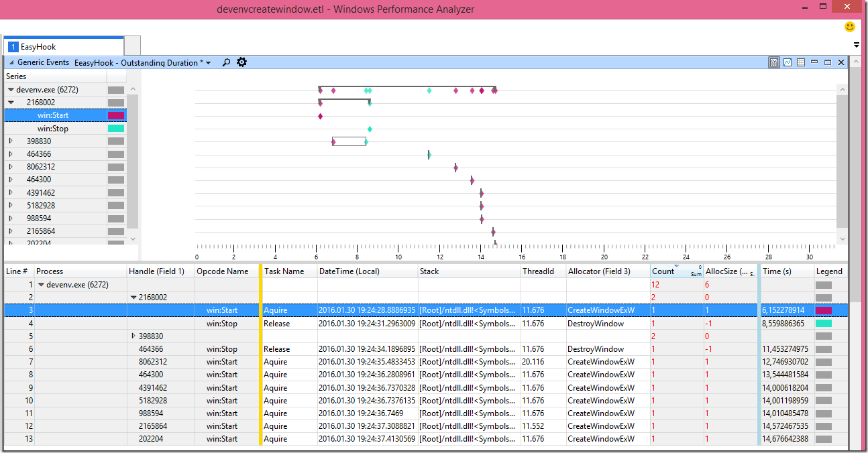Image resolution: width=868 pixels, height=453 pixels.
Task: Maximize the Generic Events panel
Action: (828, 62)
